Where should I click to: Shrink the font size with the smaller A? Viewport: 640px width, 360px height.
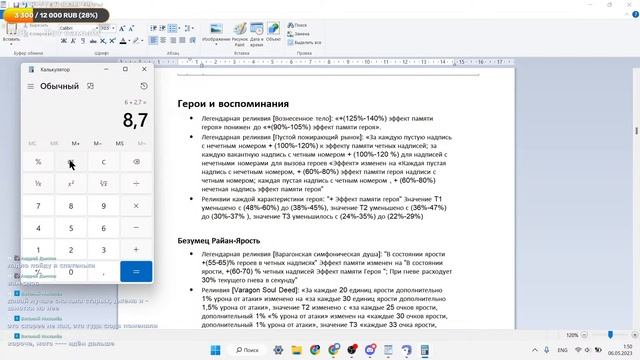coord(131,29)
